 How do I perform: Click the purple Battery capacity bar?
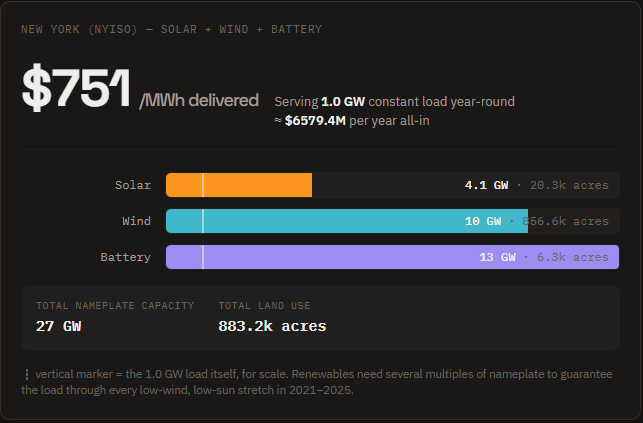pos(392,257)
